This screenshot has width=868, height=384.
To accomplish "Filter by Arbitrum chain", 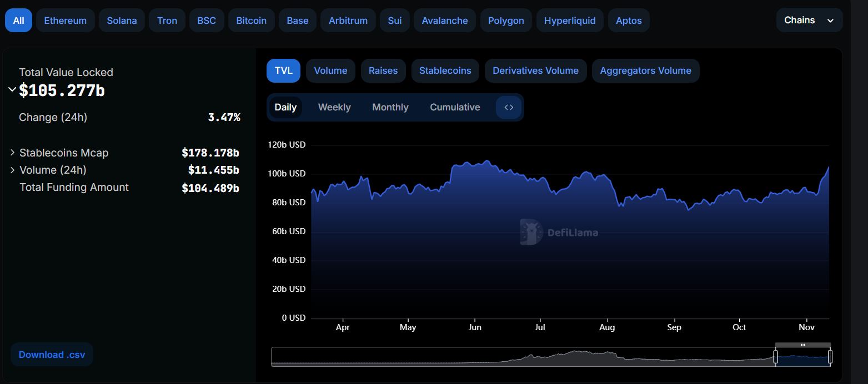I will point(348,21).
